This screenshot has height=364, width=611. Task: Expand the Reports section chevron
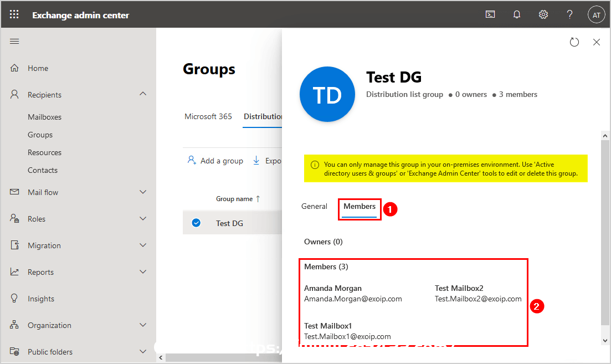[x=143, y=271]
